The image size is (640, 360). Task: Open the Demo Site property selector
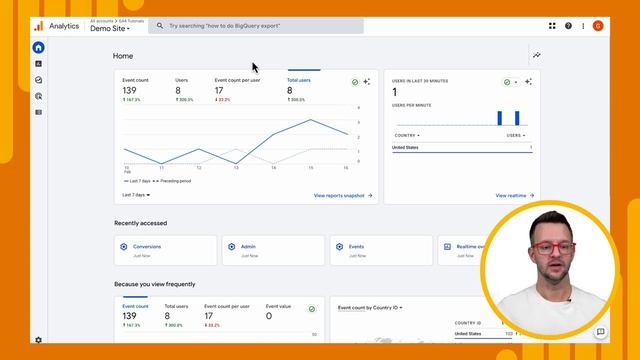pos(110,29)
